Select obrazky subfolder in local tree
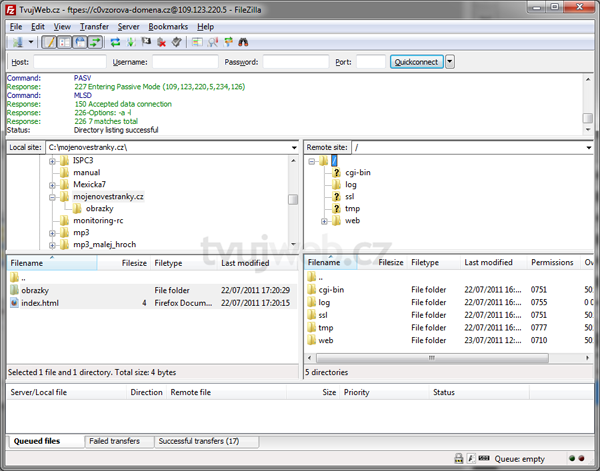The width and height of the screenshot is (600, 471). coord(99,209)
